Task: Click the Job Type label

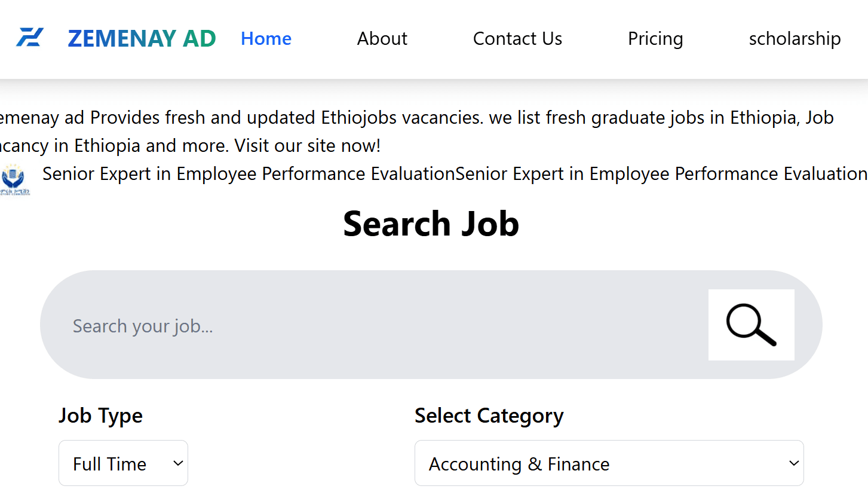Action: point(100,415)
